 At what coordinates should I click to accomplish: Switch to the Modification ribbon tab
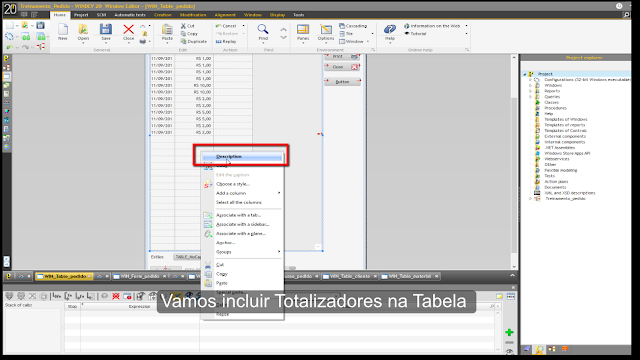tap(193, 15)
